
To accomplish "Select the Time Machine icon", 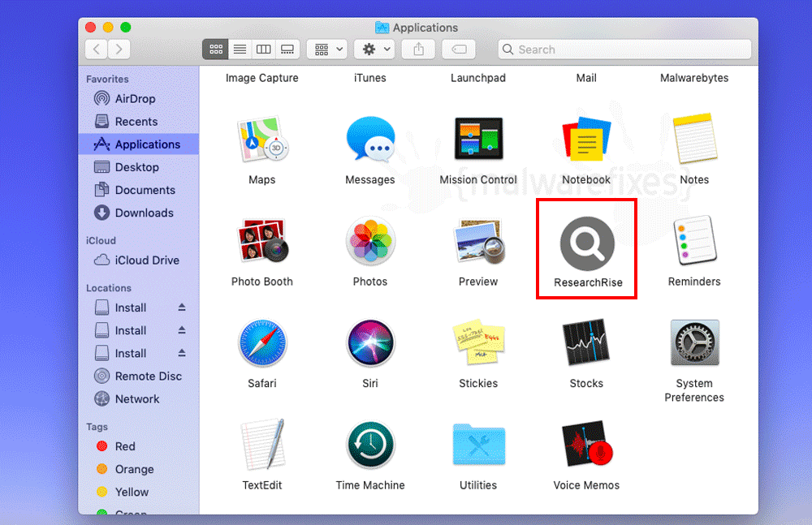I will [370, 444].
